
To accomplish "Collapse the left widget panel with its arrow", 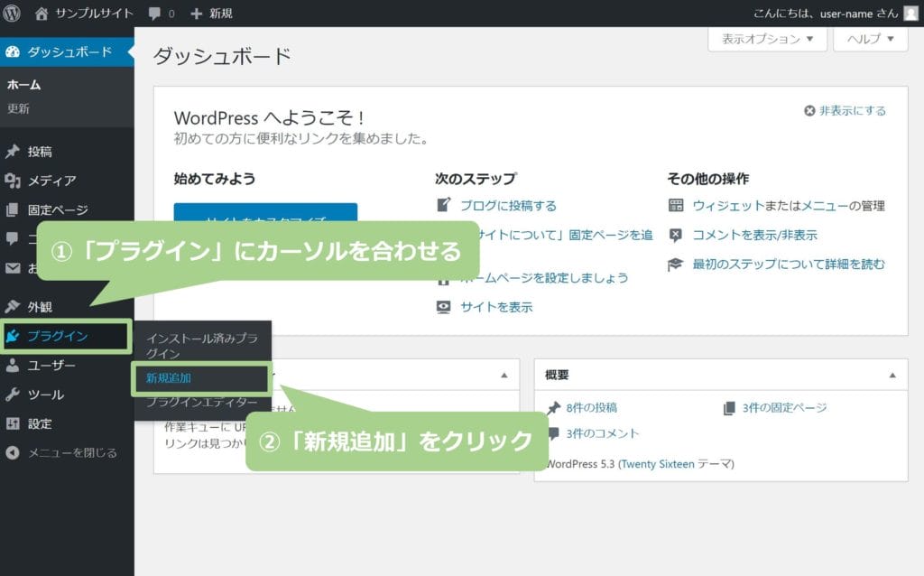I will 504,375.
